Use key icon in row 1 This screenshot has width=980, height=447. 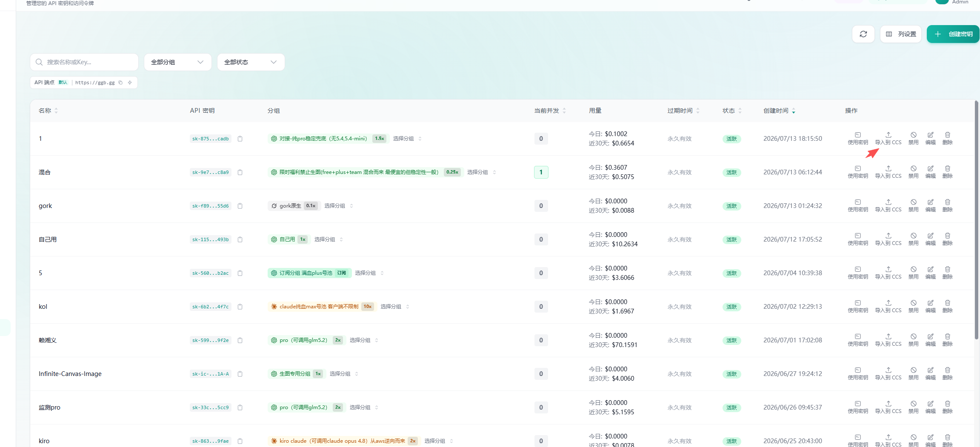tap(858, 138)
